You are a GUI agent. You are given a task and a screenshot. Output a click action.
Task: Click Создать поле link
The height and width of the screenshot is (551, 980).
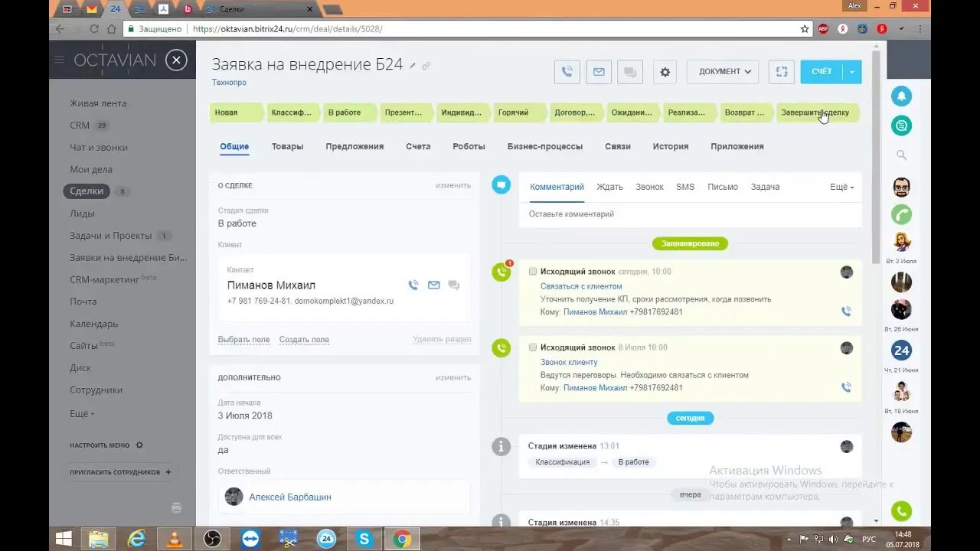tap(304, 340)
